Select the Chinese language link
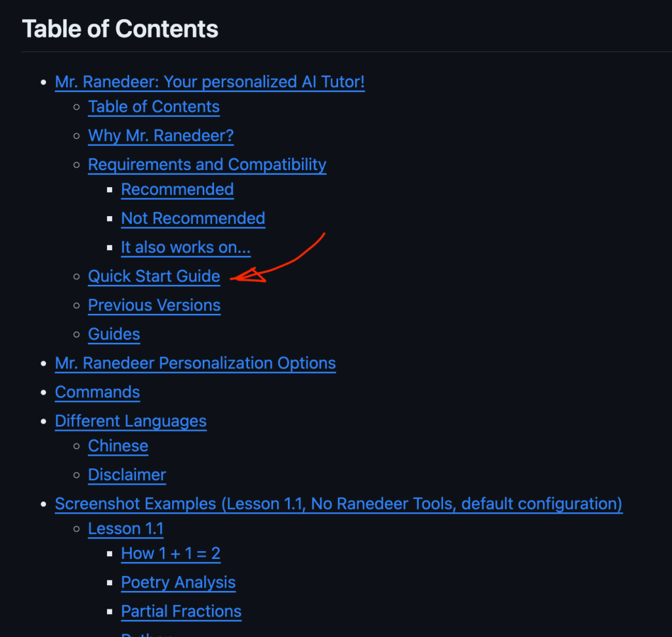Screen dimensions: 672x637 pyautogui.click(x=118, y=446)
